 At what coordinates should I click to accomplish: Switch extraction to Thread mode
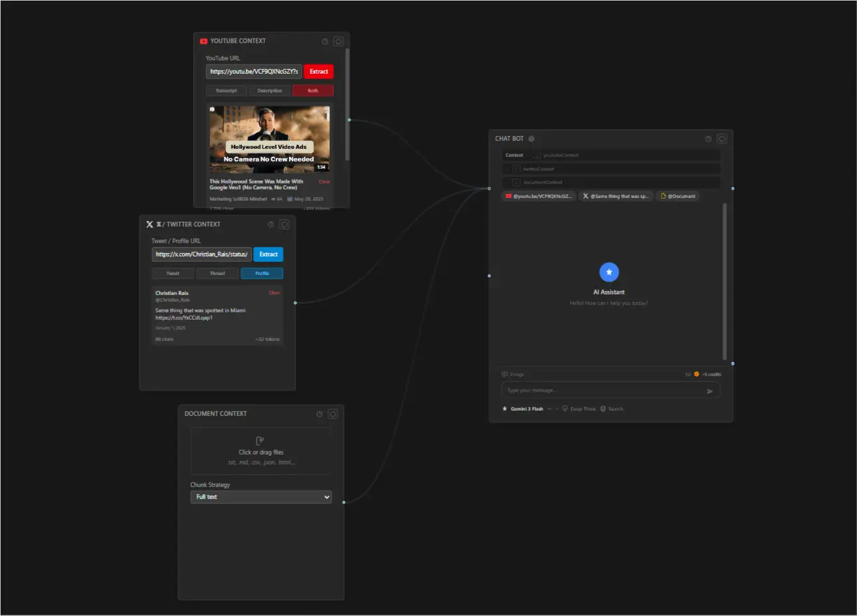(217, 273)
